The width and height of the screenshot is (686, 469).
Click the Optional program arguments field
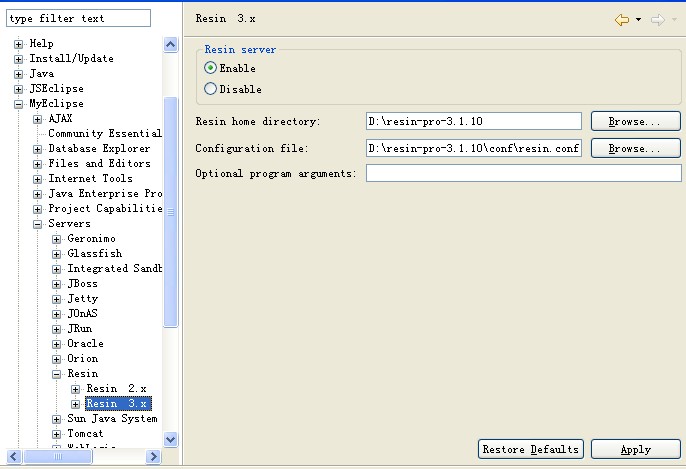click(524, 173)
